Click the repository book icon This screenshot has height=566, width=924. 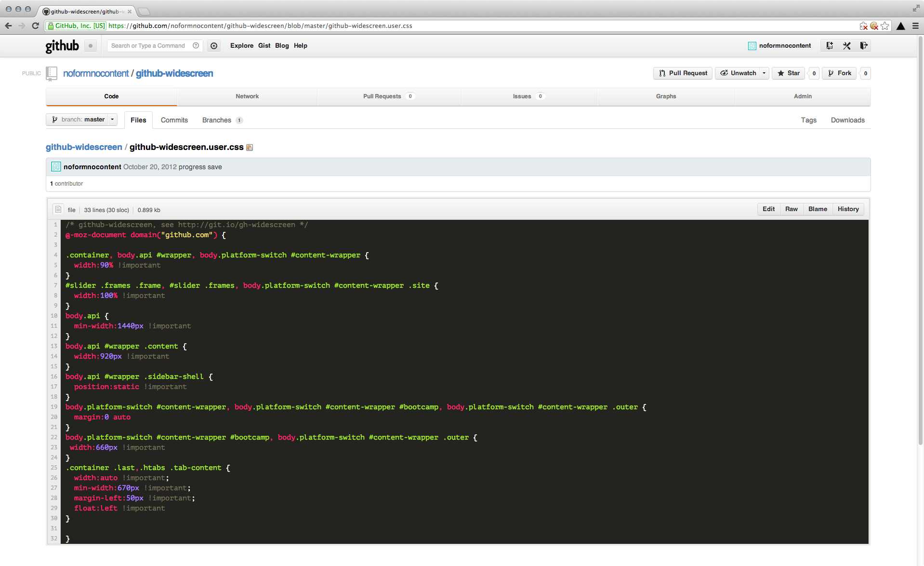tap(51, 73)
